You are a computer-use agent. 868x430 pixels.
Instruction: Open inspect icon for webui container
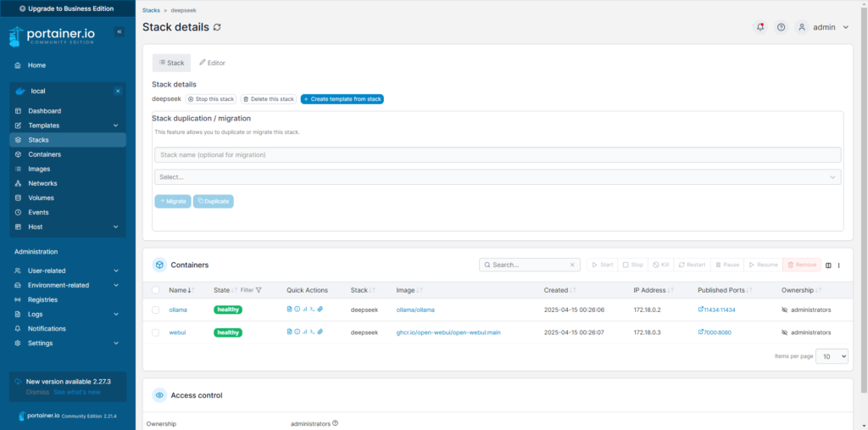click(297, 332)
